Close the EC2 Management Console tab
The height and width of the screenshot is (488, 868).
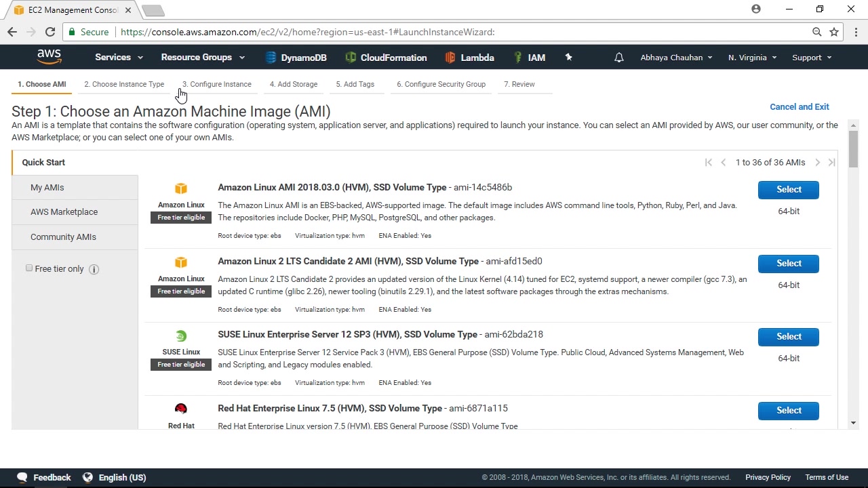click(127, 10)
